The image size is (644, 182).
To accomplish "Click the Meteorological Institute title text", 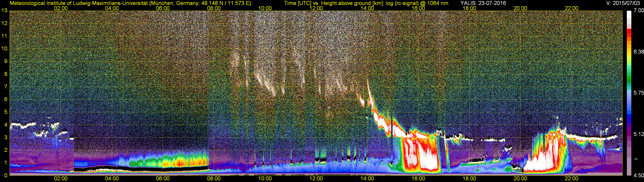I will point(131,3).
